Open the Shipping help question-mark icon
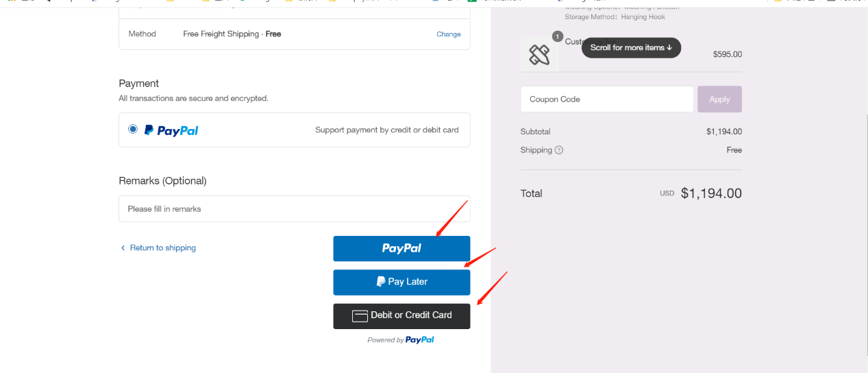Screen dimensions: 868x373 pyautogui.click(x=559, y=150)
